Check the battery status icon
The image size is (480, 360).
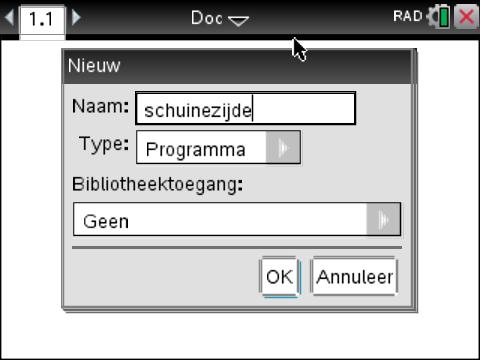[444, 18]
